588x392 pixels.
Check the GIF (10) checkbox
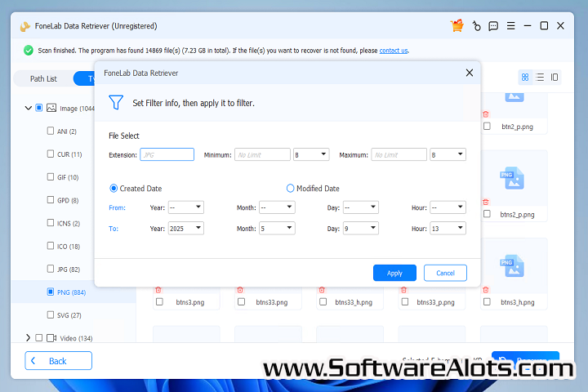[51, 176]
